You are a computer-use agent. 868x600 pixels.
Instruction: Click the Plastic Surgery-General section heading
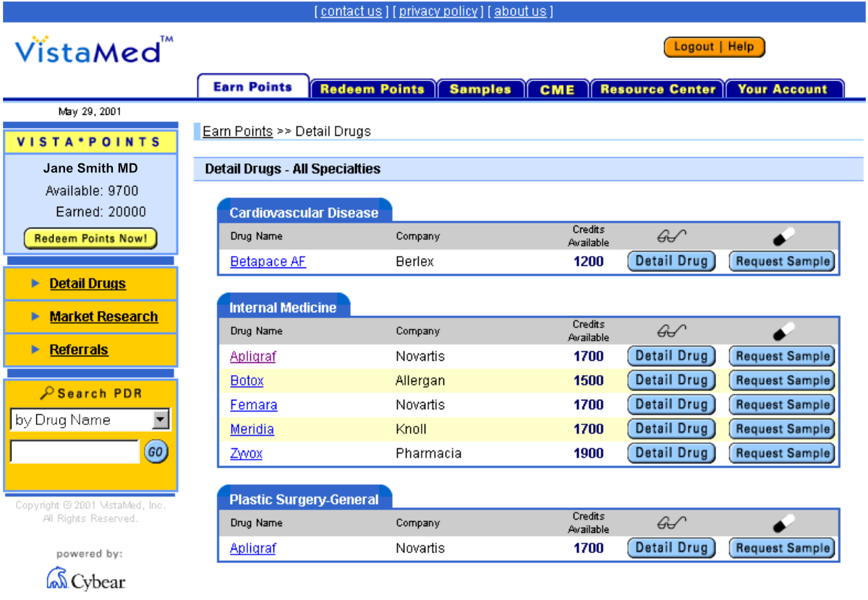[304, 500]
